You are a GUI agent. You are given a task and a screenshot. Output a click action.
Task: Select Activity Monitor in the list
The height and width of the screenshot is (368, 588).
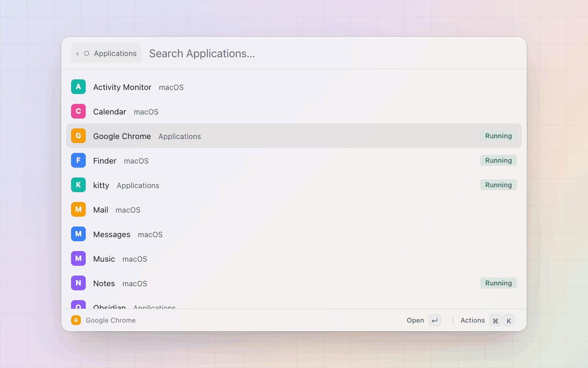click(294, 87)
